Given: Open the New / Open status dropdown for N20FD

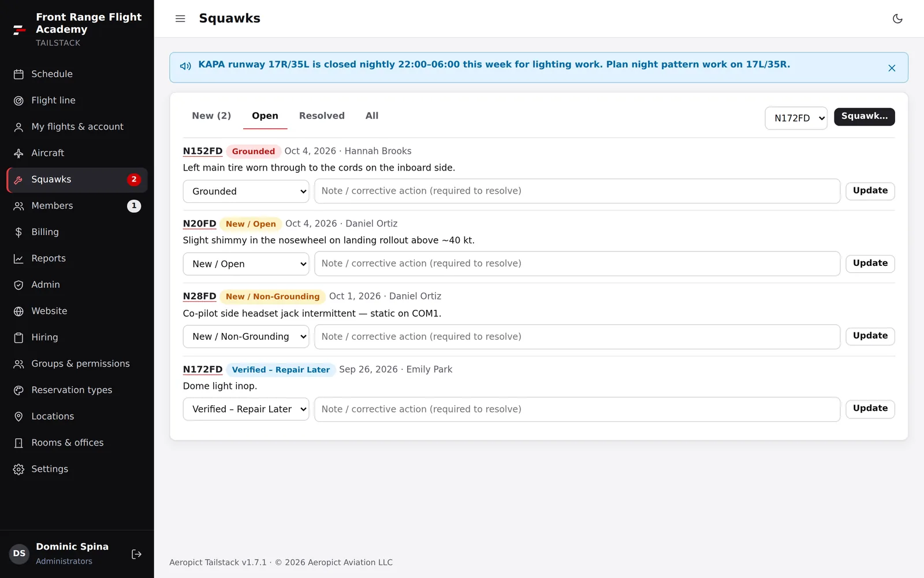Looking at the screenshot, I should pos(246,264).
